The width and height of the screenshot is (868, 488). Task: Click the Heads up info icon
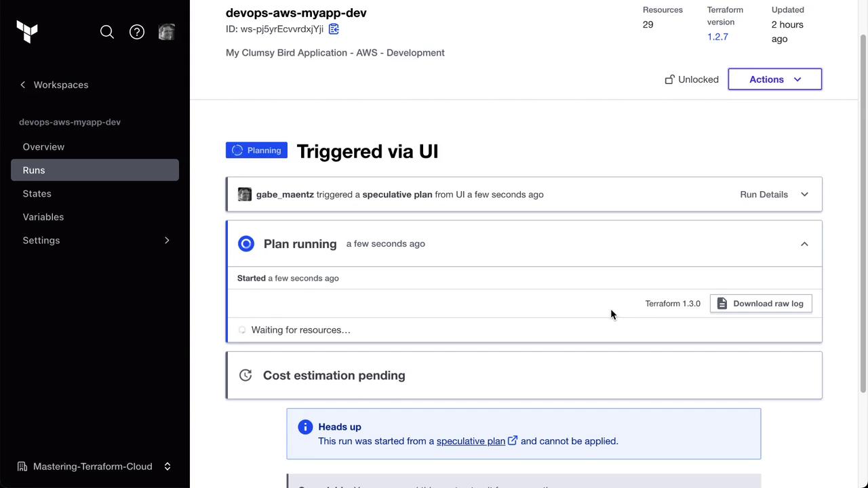pos(305,427)
